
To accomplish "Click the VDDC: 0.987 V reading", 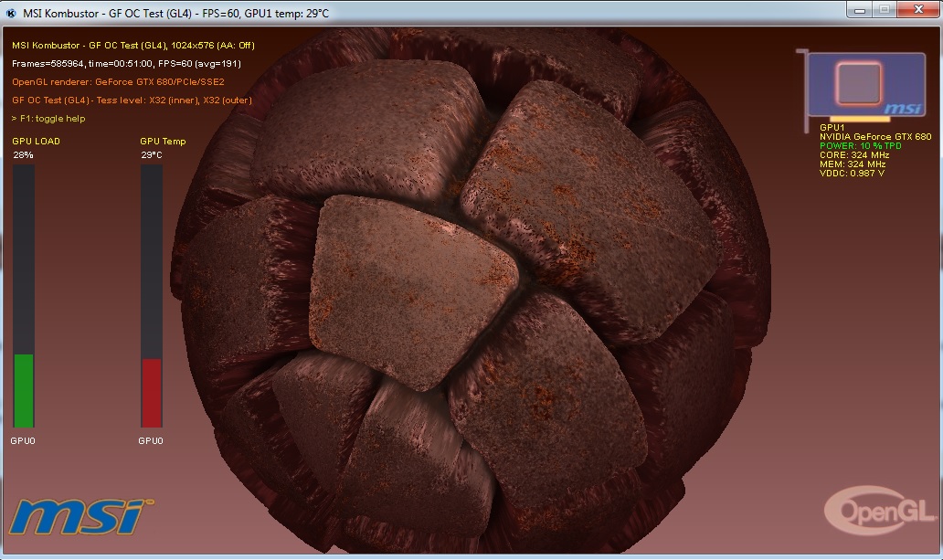I will (x=852, y=173).
